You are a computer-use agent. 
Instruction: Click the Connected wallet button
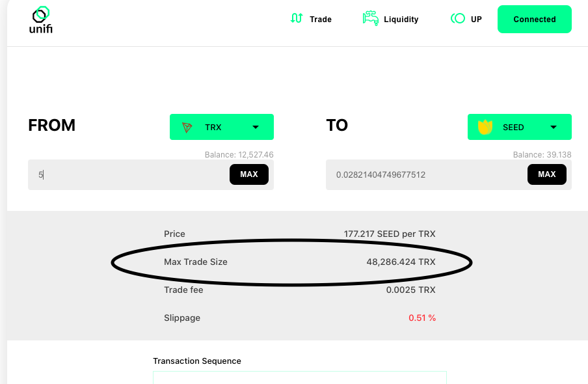point(534,20)
